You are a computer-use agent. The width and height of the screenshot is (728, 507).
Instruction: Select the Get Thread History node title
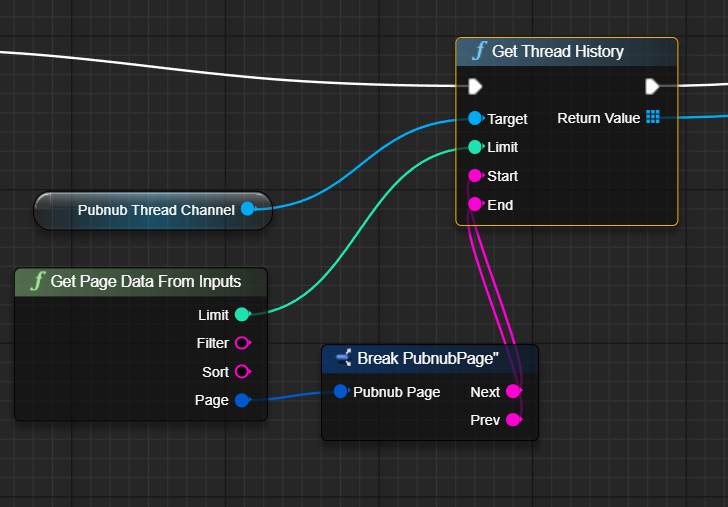click(x=557, y=52)
